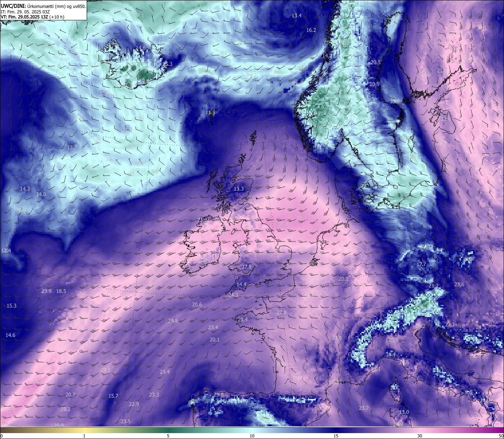Viewport: 504px width, 439px height.
Task: Click the 14.0 value on the map
Action: click(x=41, y=194)
